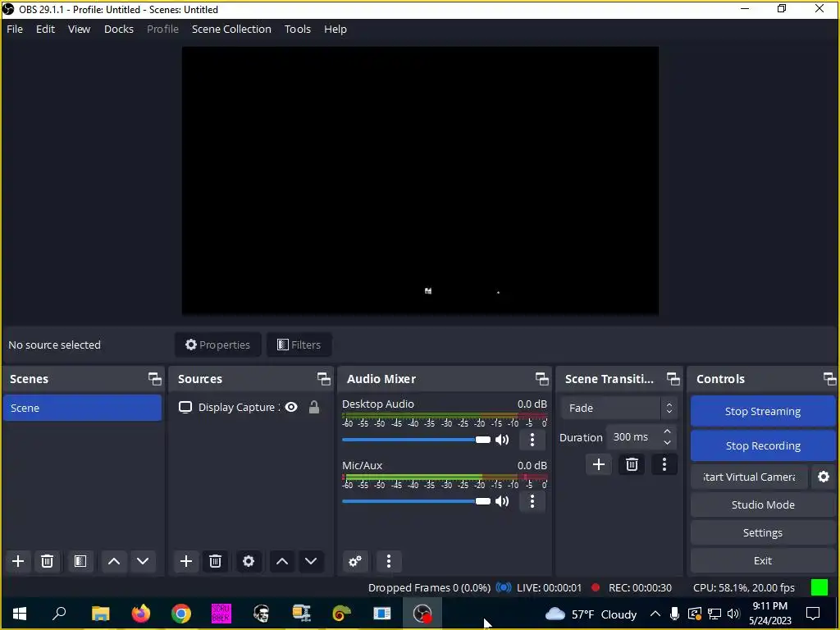
Task: Hide the Display Capture source
Action: 291,407
